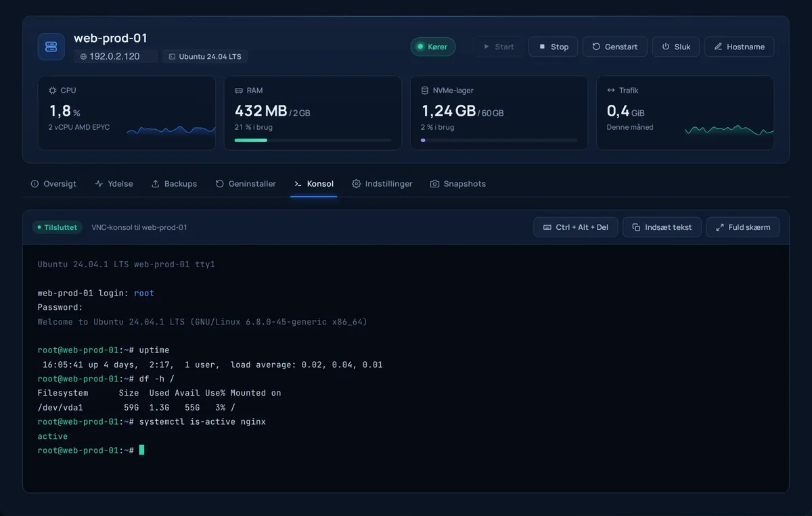Viewport: 812px width, 516px height.
Task: Click the Snapshots camera icon
Action: (x=435, y=184)
